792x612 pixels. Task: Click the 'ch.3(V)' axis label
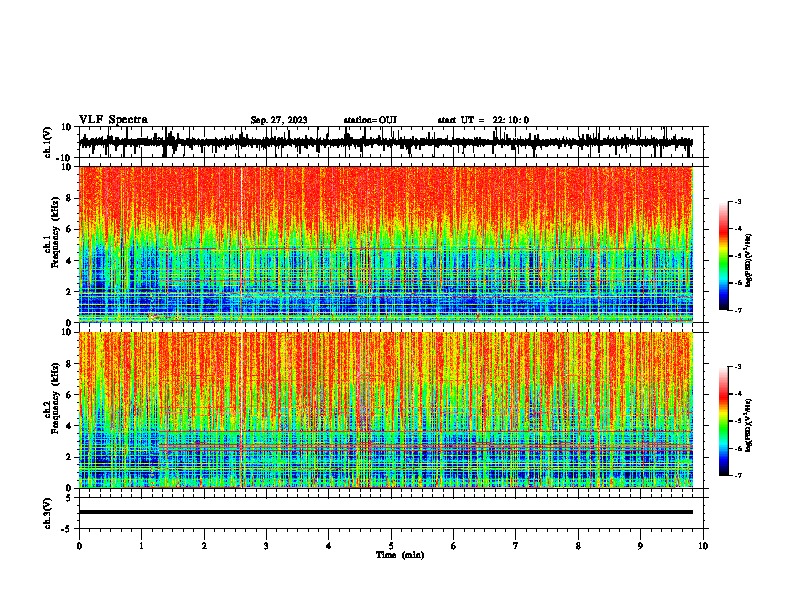pos(47,513)
